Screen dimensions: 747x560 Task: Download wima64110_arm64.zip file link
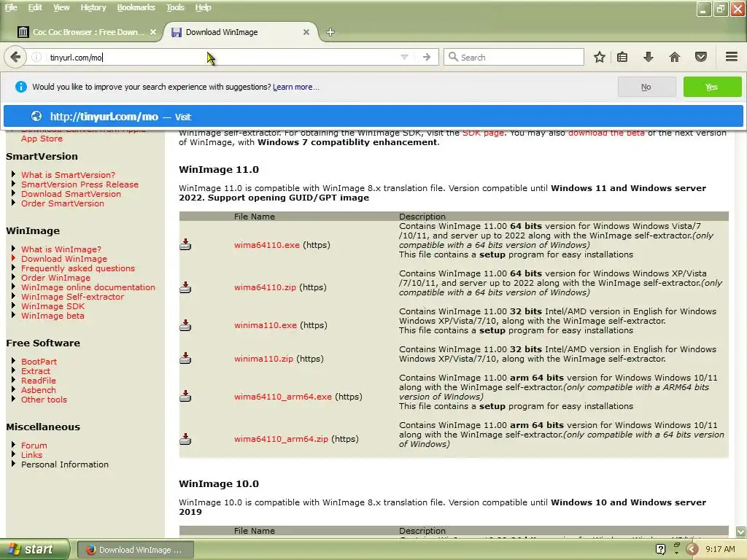(281, 439)
